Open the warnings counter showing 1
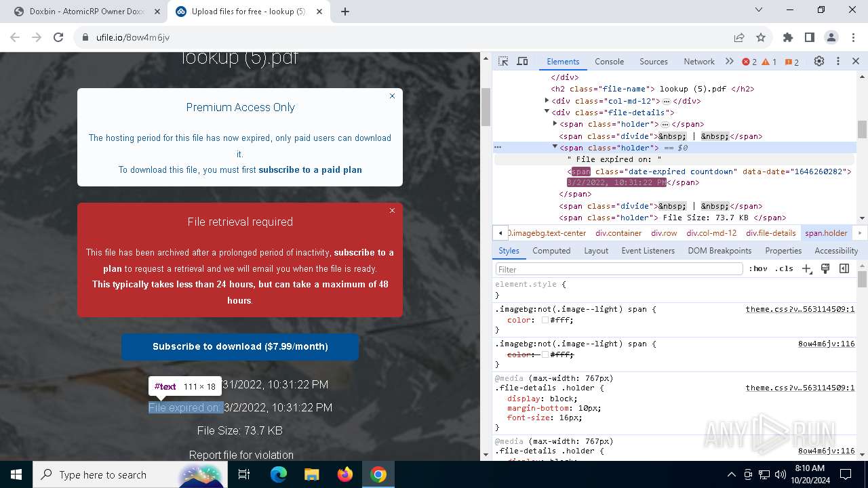Image resolution: width=868 pixels, height=488 pixels. point(770,62)
